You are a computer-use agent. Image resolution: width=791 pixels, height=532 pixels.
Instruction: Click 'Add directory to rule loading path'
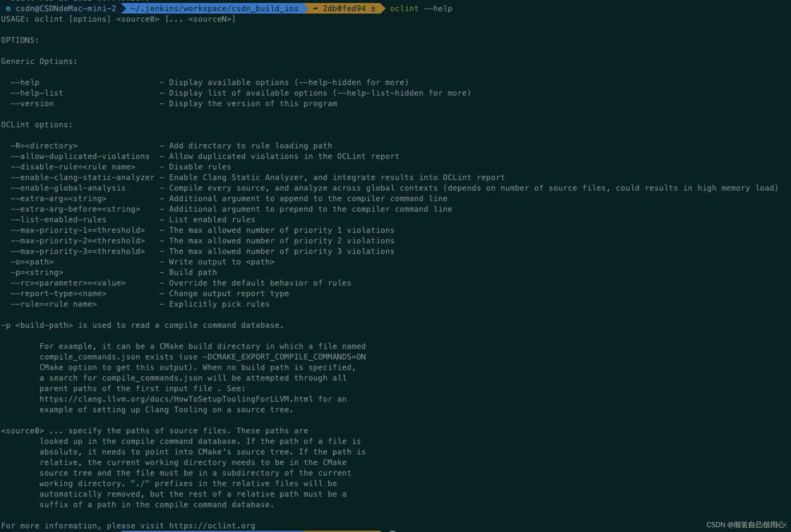coord(251,146)
